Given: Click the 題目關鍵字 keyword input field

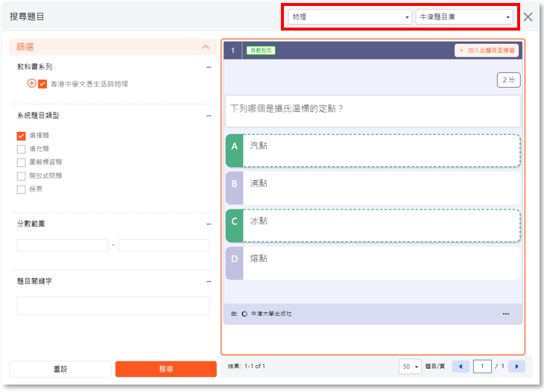Looking at the screenshot, I should click(x=113, y=306).
